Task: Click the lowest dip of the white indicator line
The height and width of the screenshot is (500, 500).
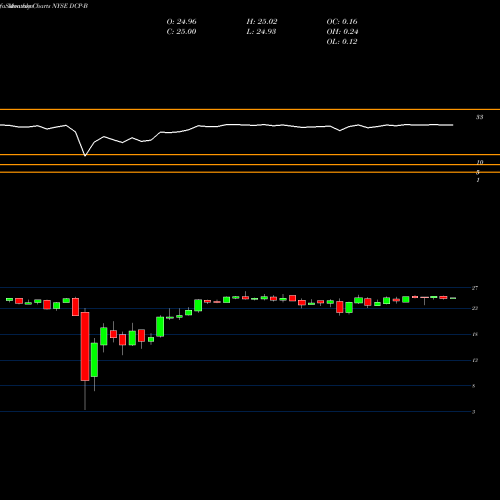Action: [85, 155]
